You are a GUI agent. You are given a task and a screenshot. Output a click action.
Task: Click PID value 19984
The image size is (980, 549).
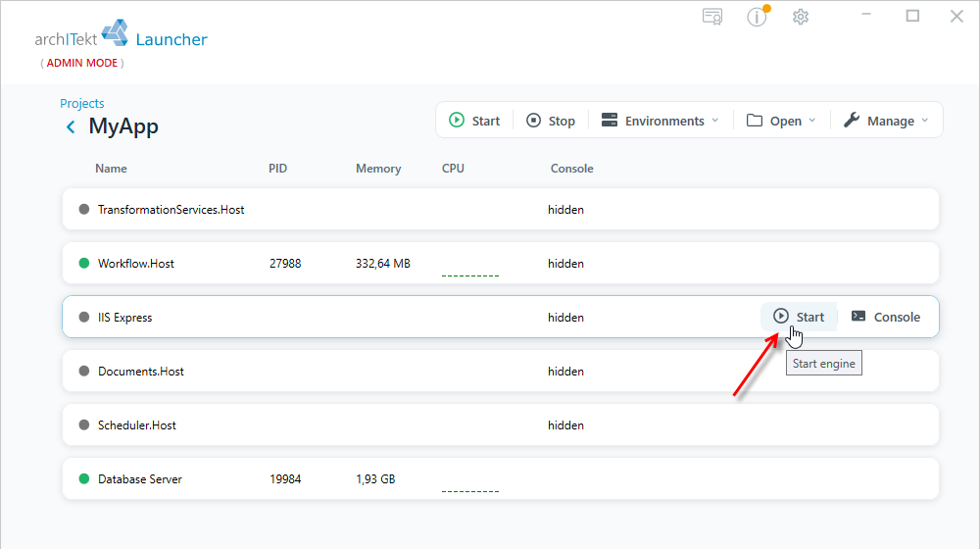[x=285, y=479]
